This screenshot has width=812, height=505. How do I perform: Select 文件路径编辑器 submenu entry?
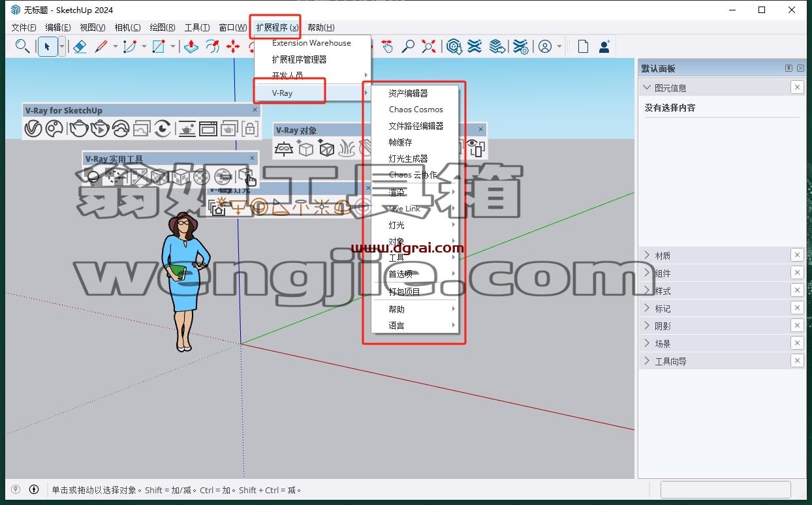[415, 126]
